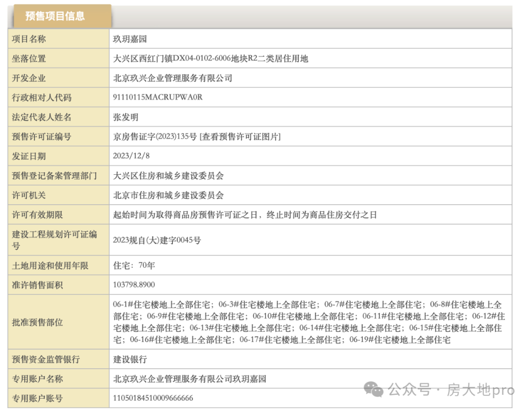The image size is (532, 411).
Task: Click the 专用账户名称 label
Action: 37,379
